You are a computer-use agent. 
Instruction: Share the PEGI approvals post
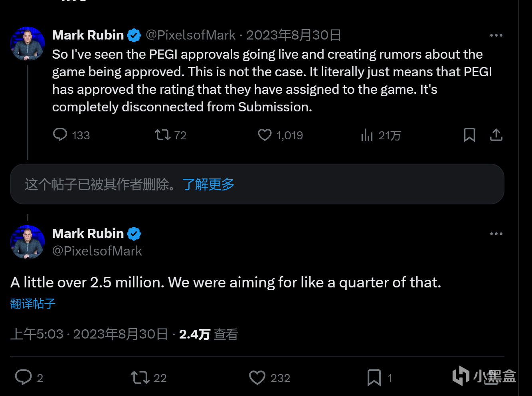pos(496,135)
